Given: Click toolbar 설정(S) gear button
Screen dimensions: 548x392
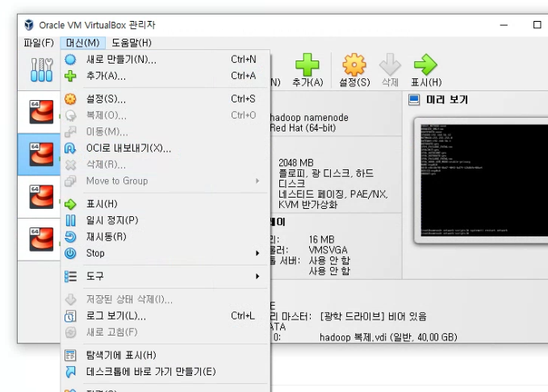Looking at the screenshot, I should [354, 70].
